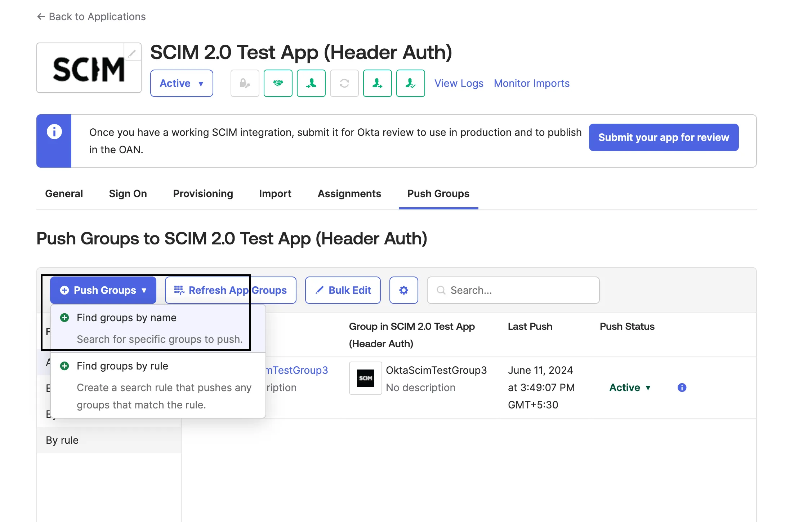
Task: Go to the Assignments tab
Action: 349,194
